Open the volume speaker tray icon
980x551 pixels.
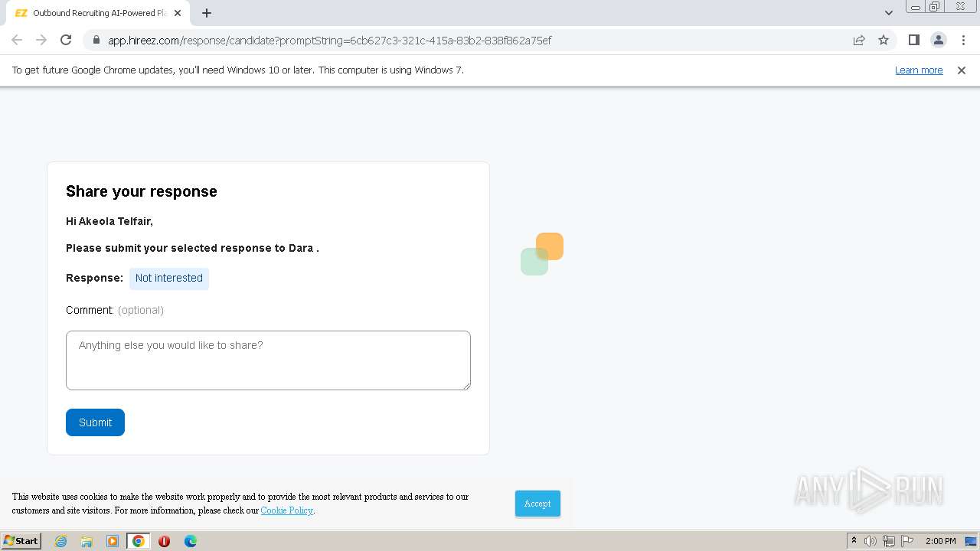click(870, 541)
